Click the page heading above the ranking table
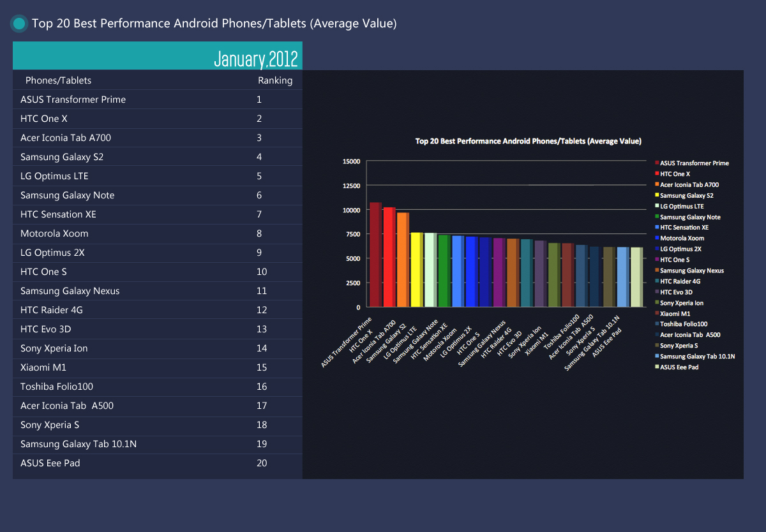This screenshot has width=766, height=532. pyautogui.click(x=214, y=24)
